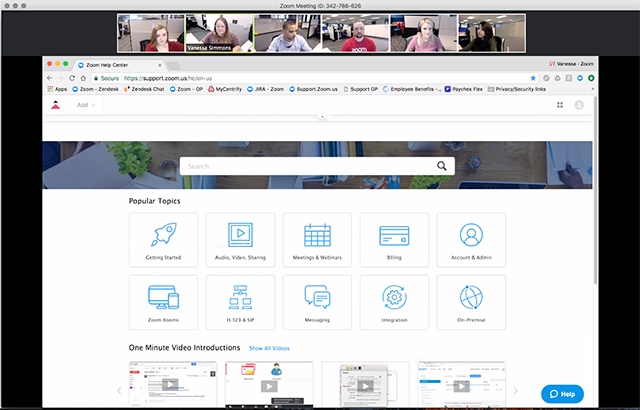Select the On-Premise globe topic
This screenshot has height=410, width=640.
pyautogui.click(x=471, y=302)
